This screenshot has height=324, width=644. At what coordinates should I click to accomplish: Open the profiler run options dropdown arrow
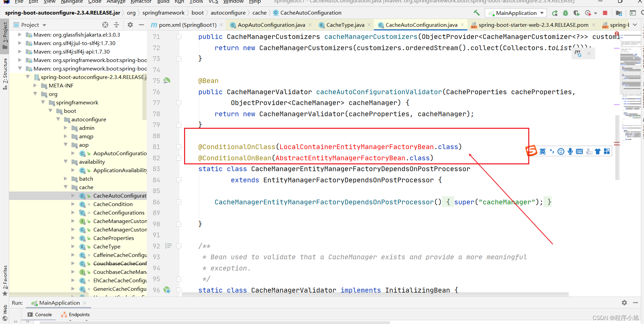point(595,13)
